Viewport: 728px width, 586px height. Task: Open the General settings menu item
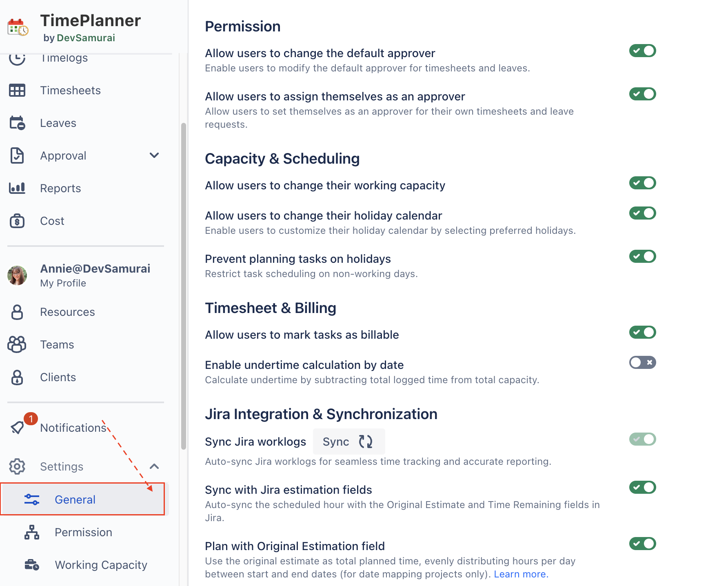pos(75,499)
